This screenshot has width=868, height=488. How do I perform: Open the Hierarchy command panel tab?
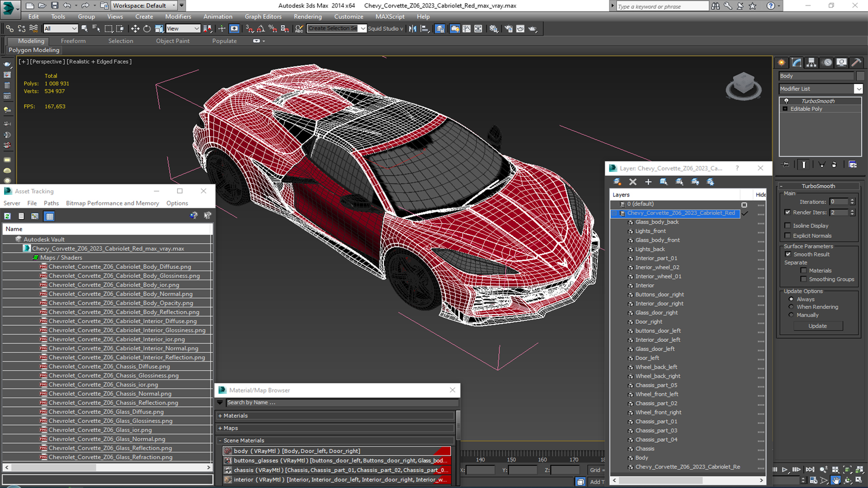[x=811, y=62]
